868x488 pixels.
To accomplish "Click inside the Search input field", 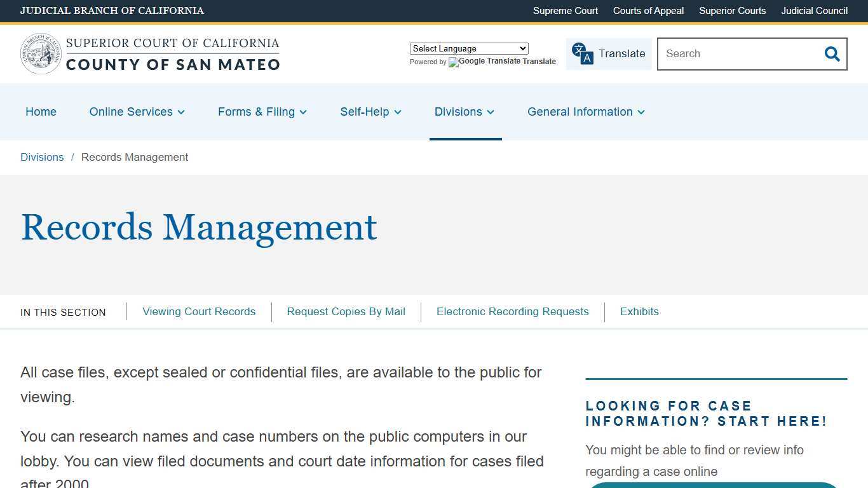I will click(737, 54).
